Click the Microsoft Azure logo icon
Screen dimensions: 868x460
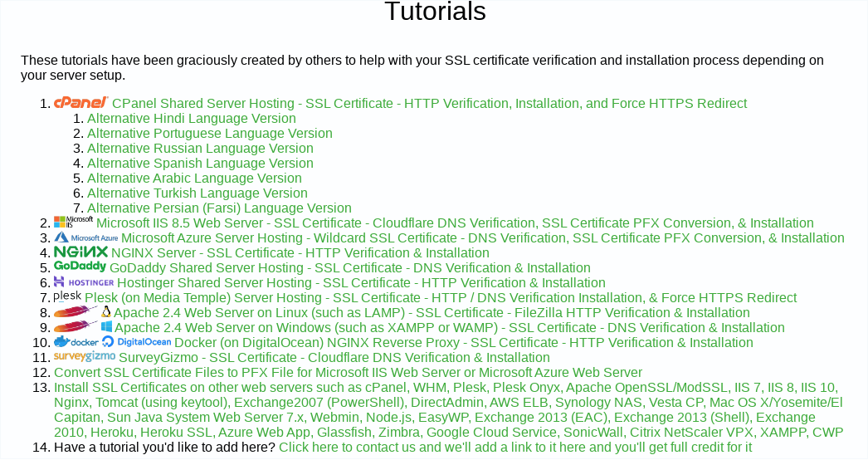coord(85,237)
